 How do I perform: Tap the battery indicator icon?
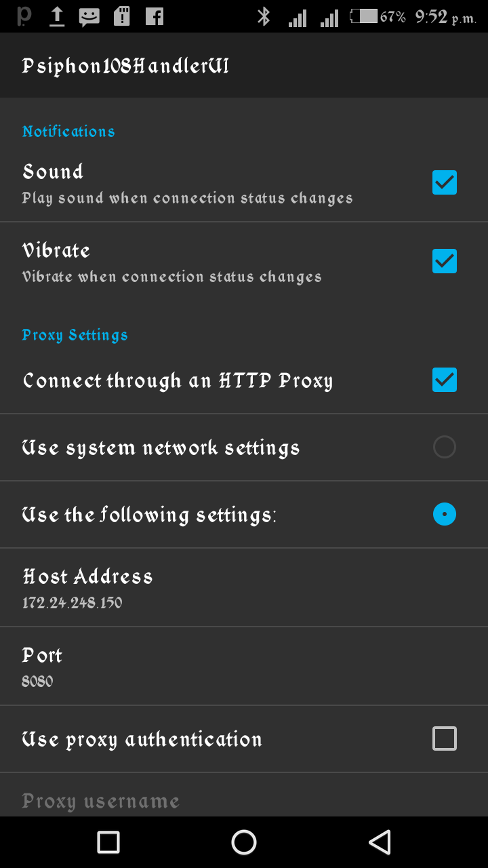click(364, 16)
